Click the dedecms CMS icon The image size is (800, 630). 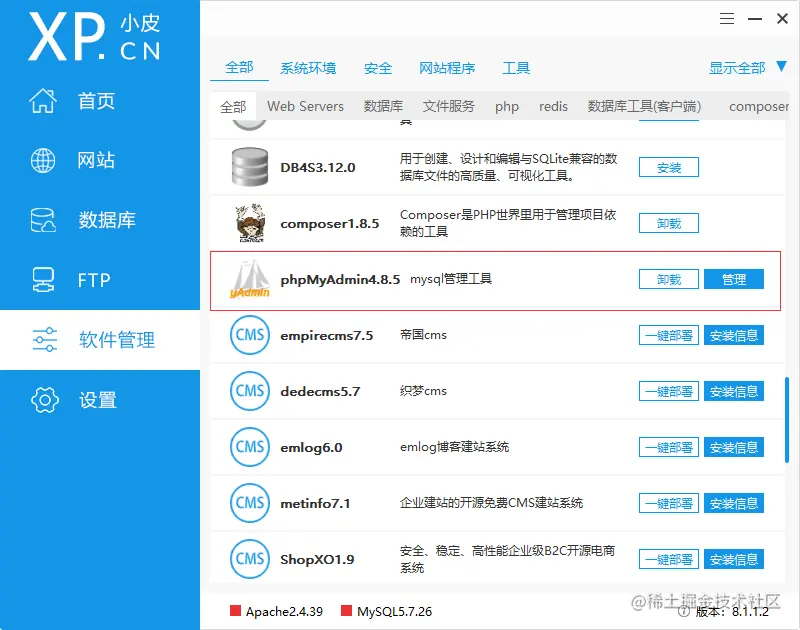tap(249, 391)
